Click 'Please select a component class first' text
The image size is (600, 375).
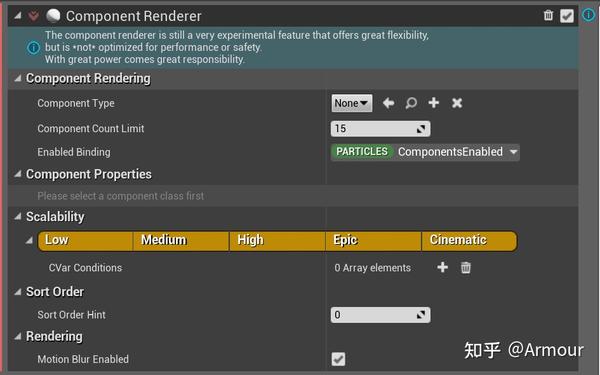[121, 196]
